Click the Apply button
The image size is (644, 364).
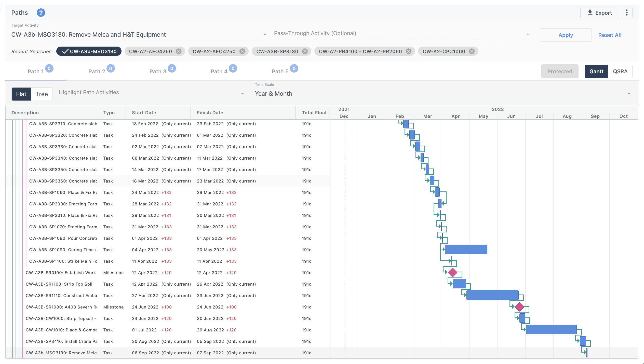[566, 35]
